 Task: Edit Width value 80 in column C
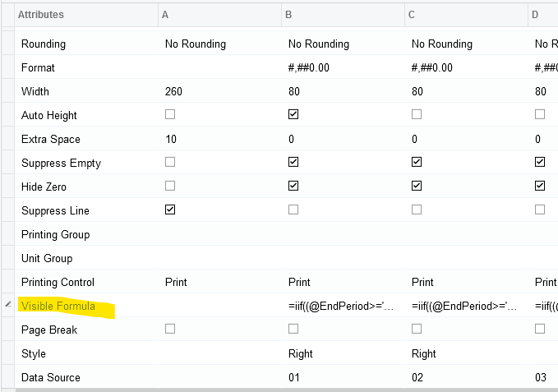tap(466, 91)
